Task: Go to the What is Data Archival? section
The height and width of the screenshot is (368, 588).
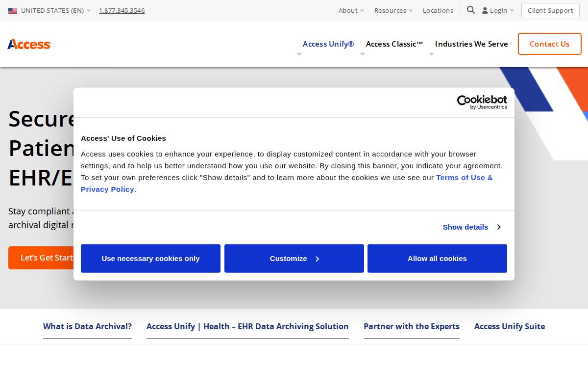Action: (87, 326)
